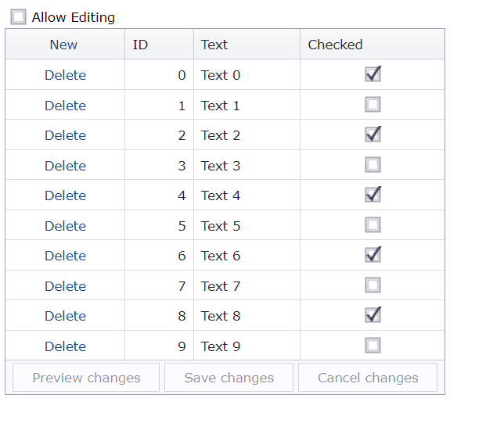The image size is (504, 441).
Task: Delete the row with ID 0
Action: point(65,75)
